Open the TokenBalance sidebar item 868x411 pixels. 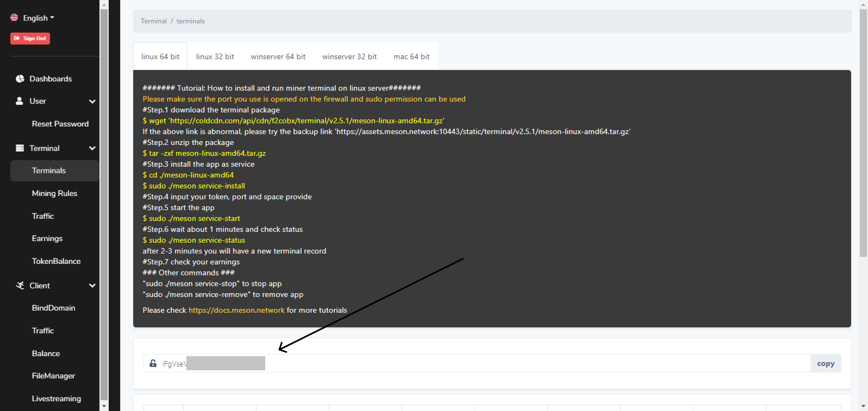point(56,261)
